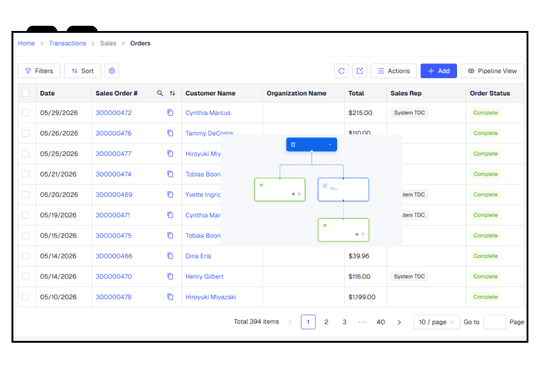This screenshot has height=384, width=540.
Task: Click pagination ellipsis to skip pages
Action: (362, 322)
